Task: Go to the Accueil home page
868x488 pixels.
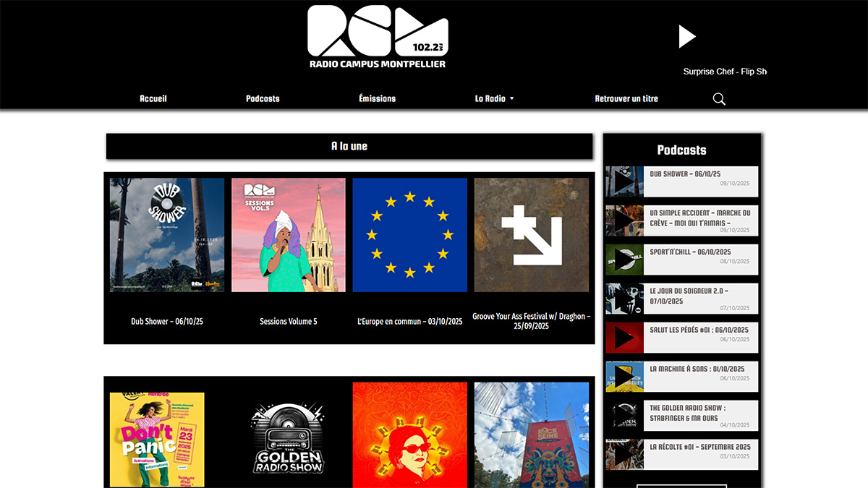Action: point(153,98)
